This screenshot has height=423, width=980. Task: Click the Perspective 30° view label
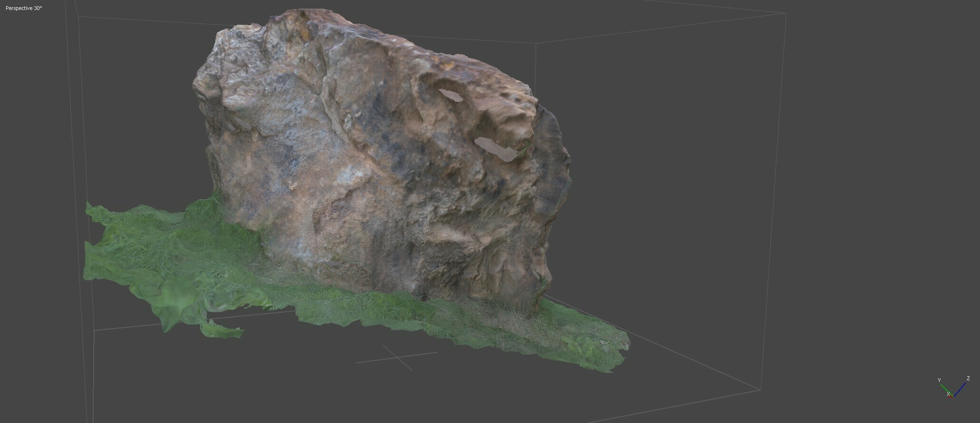coord(24,8)
